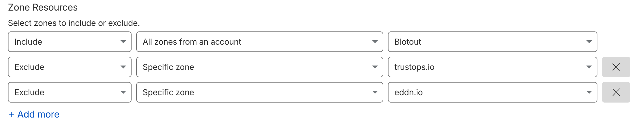
Task: Open Specific zone dropdown in trustops.io row
Action: point(259,67)
